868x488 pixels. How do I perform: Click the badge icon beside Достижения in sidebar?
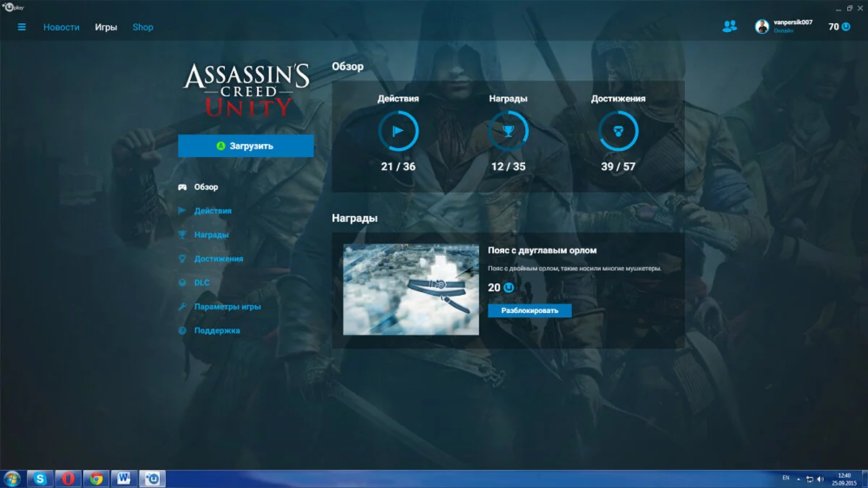[x=182, y=258]
